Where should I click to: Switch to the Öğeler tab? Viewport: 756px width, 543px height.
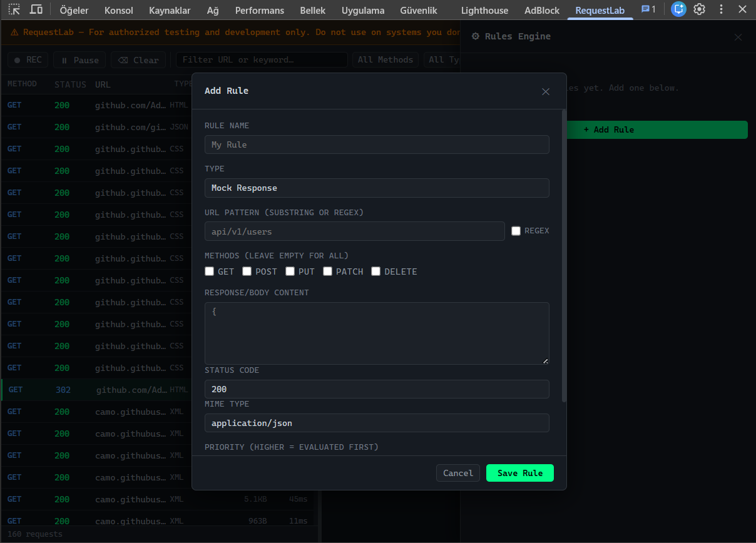[74, 10]
